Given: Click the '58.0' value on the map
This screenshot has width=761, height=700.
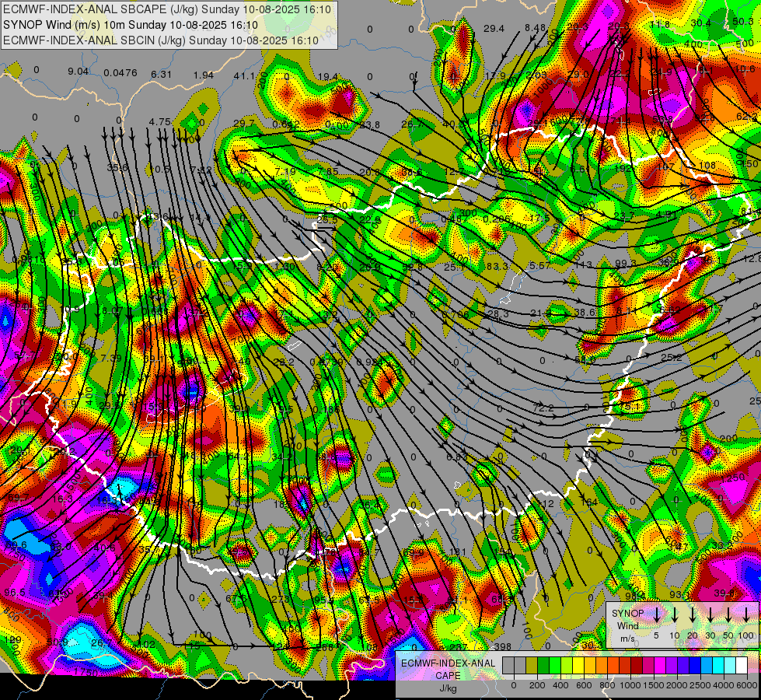Looking at the screenshot, I should click(x=585, y=360).
